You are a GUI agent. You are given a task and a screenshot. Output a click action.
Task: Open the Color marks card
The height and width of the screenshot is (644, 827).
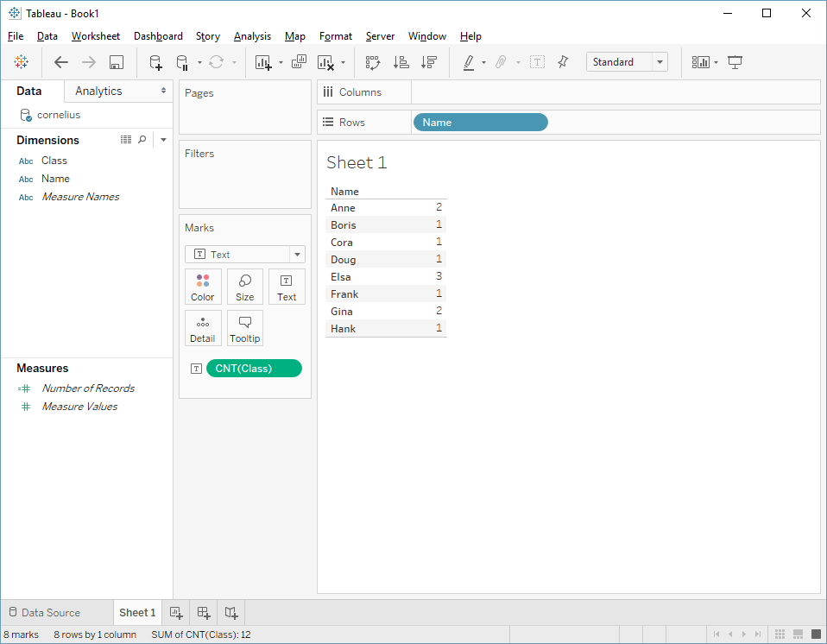[x=203, y=287]
